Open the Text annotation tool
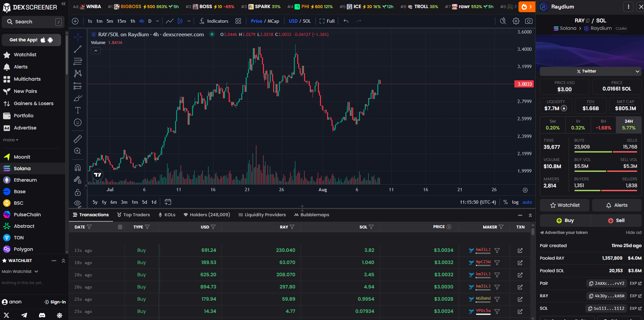This screenshot has height=320, width=644. pyautogui.click(x=78, y=110)
